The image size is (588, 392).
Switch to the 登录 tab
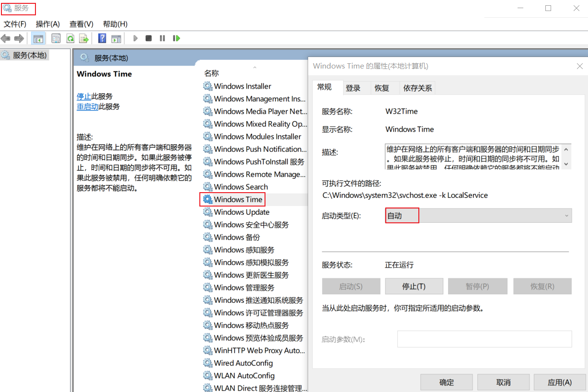[357, 88]
